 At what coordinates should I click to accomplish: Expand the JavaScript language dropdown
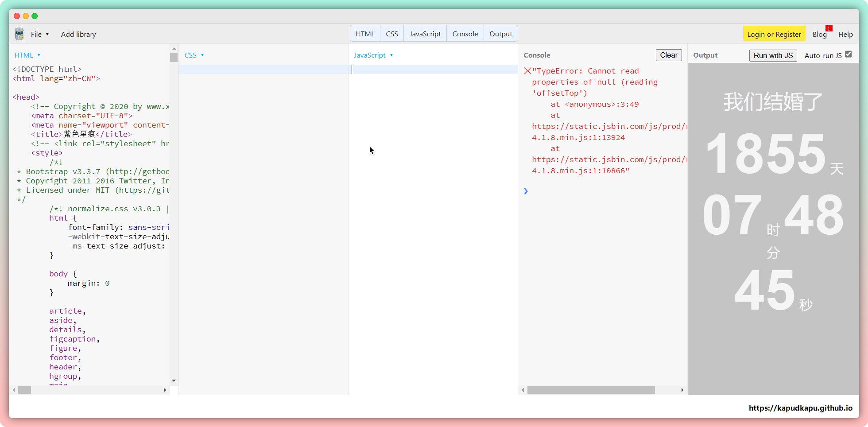tap(373, 55)
